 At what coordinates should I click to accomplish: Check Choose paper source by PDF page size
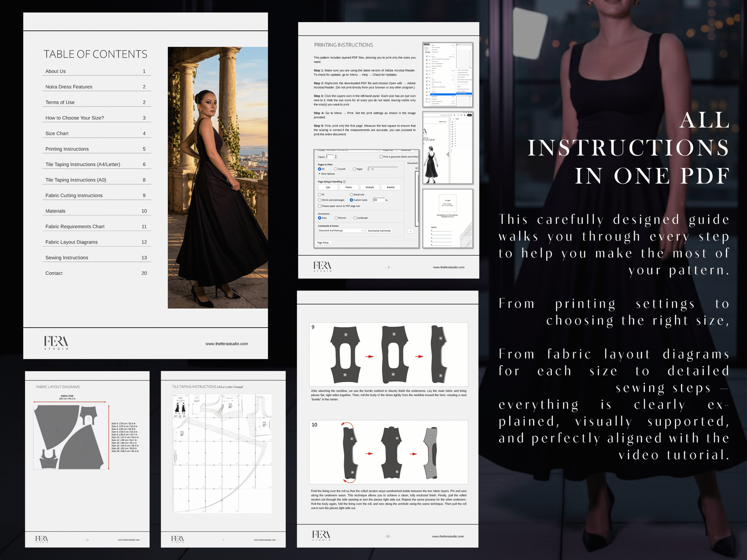(x=320, y=206)
